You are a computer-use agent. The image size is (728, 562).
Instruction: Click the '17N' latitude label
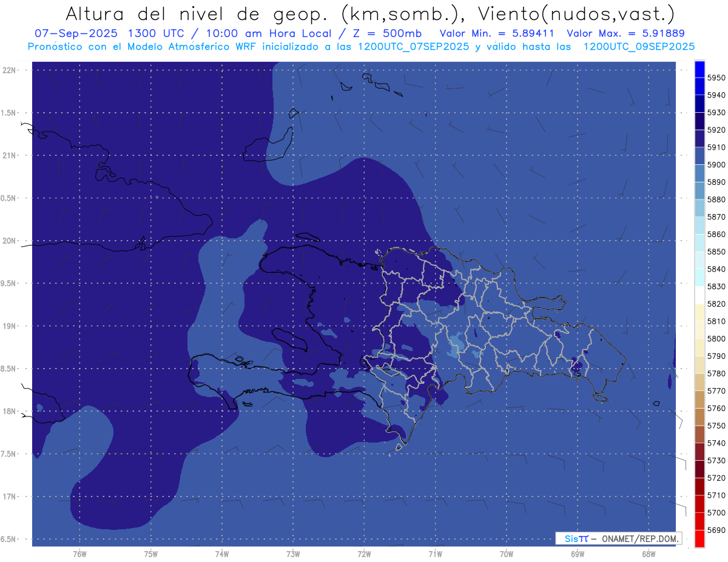[8, 497]
